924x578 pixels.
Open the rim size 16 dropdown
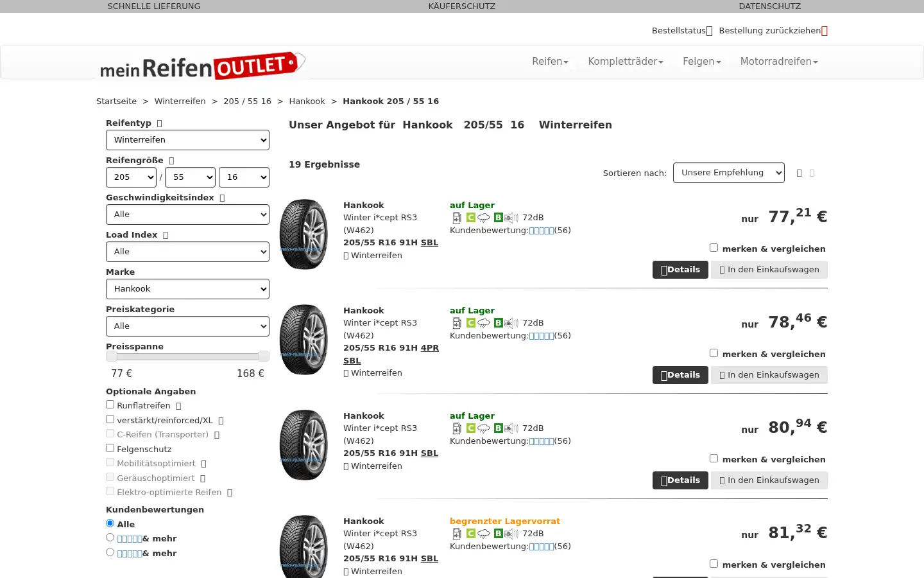[x=244, y=177]
